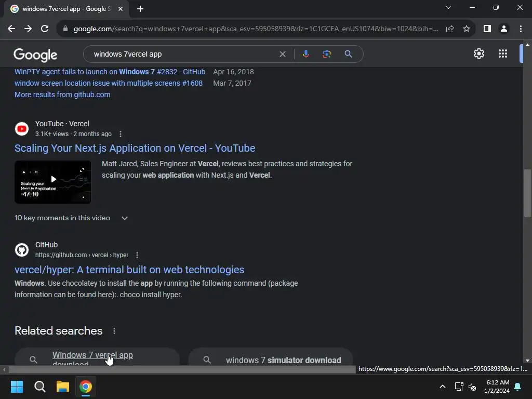The height and width of the screenshot is (399, 532).
Task: Submit the search with the magnifier icon
Action: (348, 54)
